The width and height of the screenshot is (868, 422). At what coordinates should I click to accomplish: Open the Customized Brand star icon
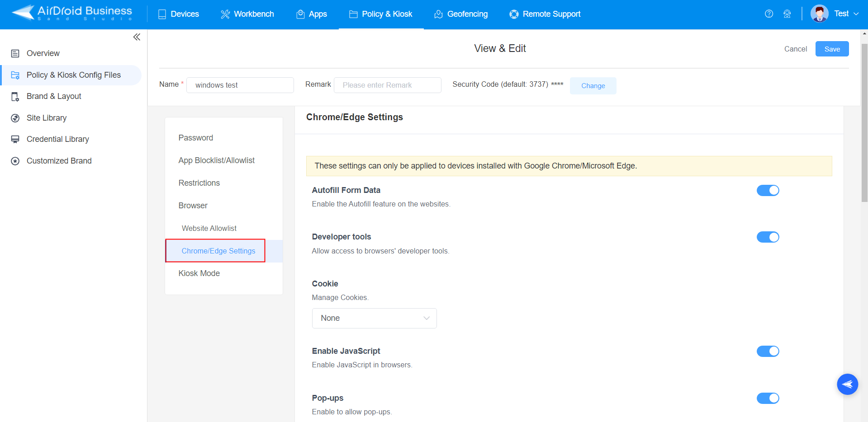pyautogui.click(x=15, y=160)
